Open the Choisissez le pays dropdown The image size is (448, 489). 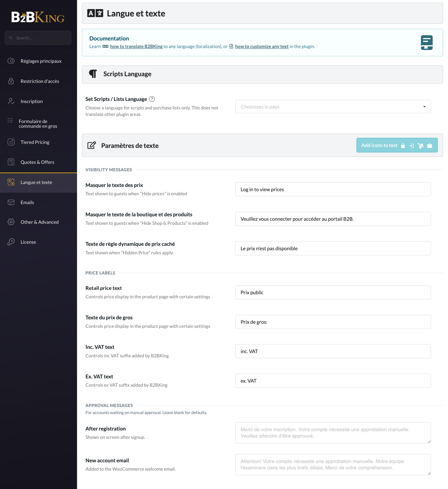click(x=333, y=106)
